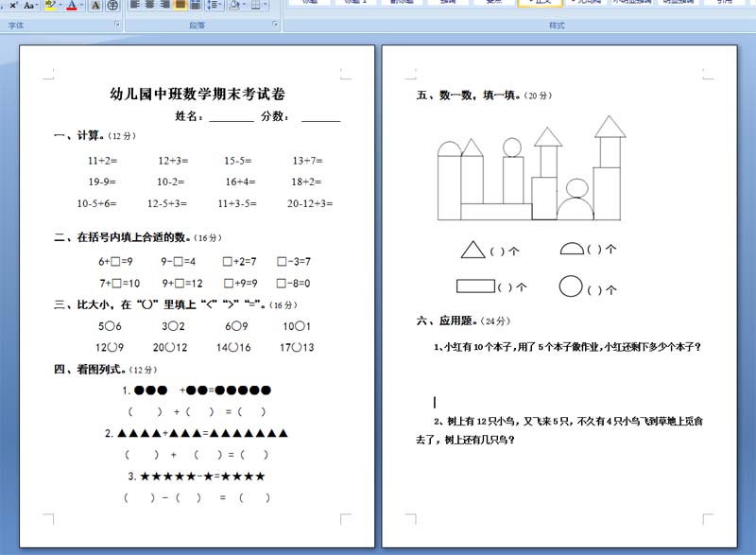Click the fill-in equation 6+□=9
Image resolution: width=756 pixels, height=555 pixels.
coord(115,261)
